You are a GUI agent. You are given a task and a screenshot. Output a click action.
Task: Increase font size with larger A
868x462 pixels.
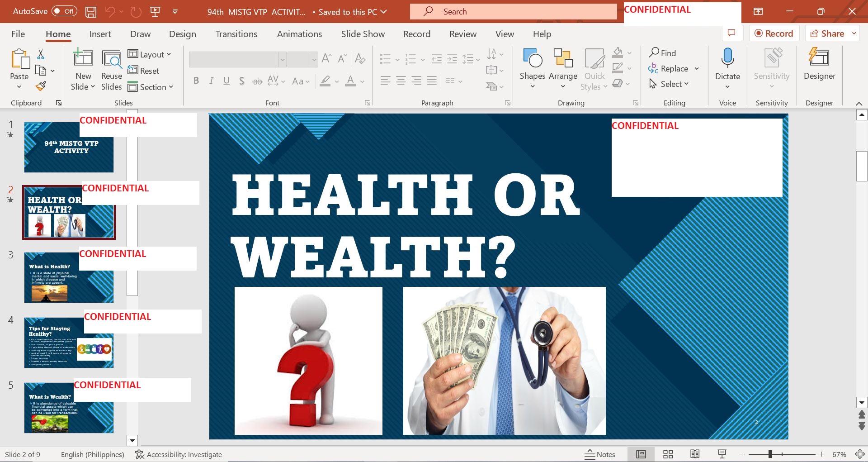tap(326, 58)
